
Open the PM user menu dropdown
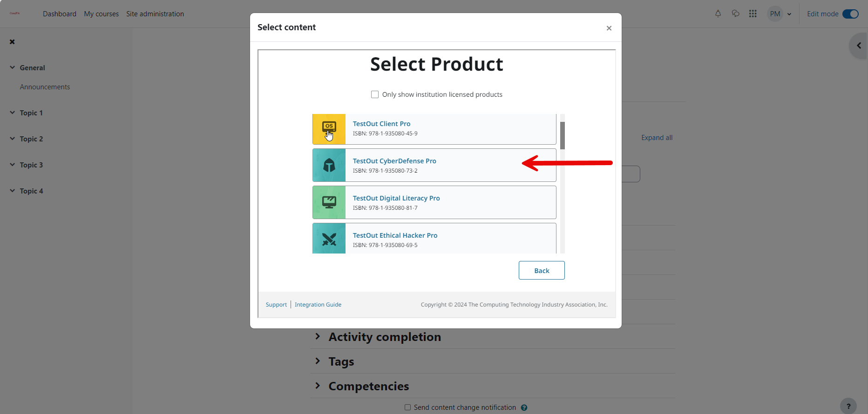[780, 14]
